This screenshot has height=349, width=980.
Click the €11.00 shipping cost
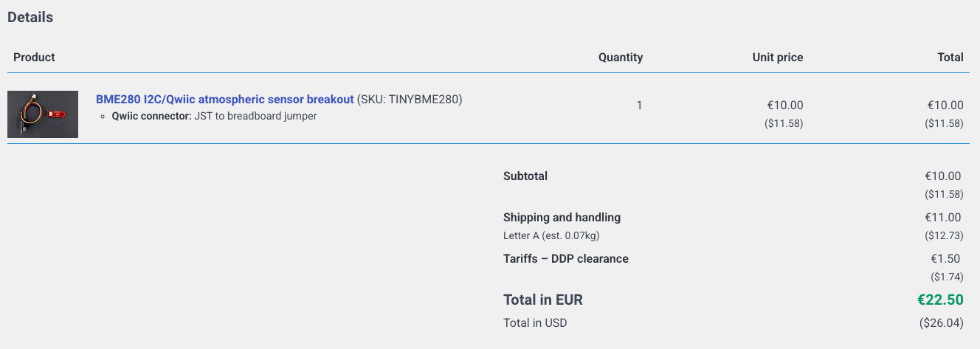click(x=942, y=218)
